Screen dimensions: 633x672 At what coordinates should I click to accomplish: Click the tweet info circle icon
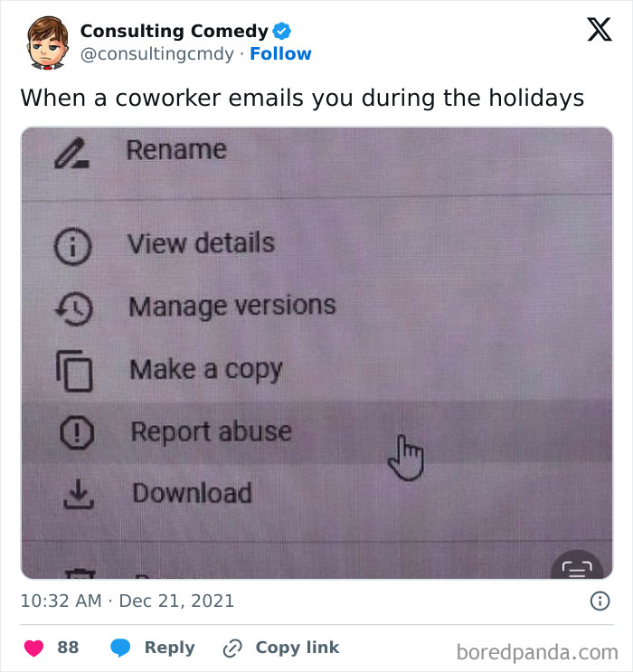click(599, 601)
